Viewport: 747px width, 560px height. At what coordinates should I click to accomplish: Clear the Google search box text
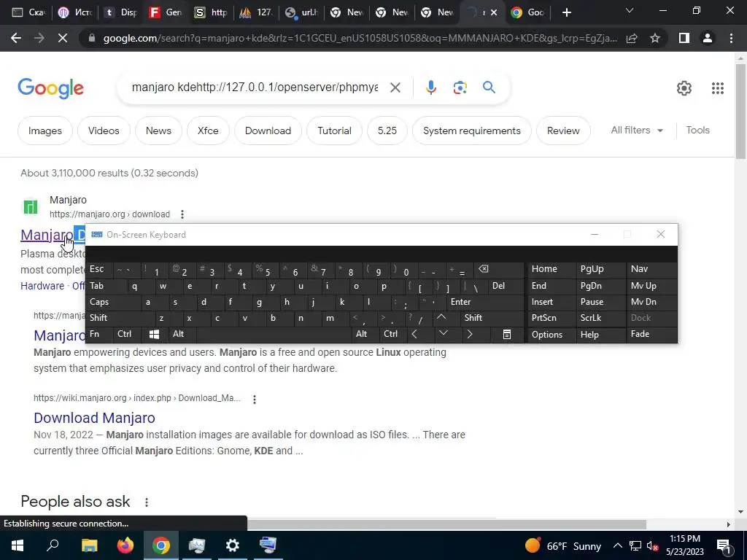(x=395, y=87)
